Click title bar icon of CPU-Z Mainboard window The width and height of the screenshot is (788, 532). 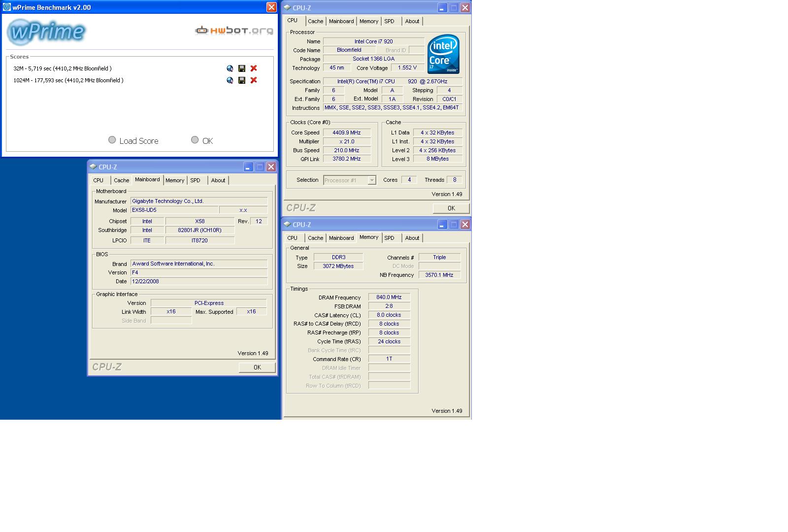coord(93,166)
